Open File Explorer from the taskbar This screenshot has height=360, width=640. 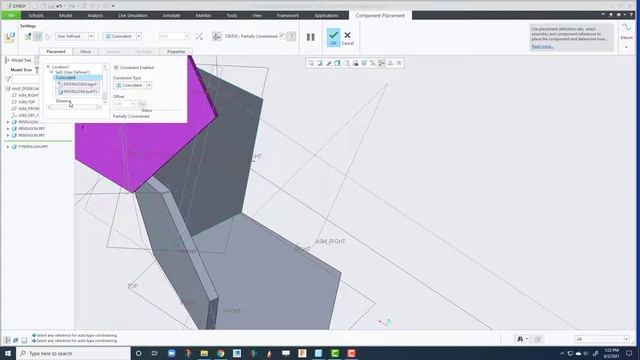(x=204, y=353)
